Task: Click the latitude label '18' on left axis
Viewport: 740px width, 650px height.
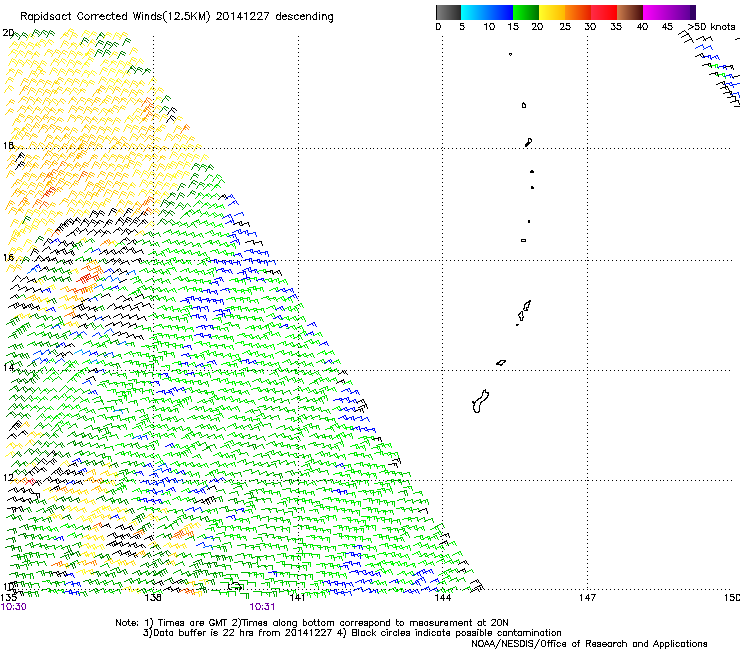Action: pyautogui.click(x=8, y=145)
